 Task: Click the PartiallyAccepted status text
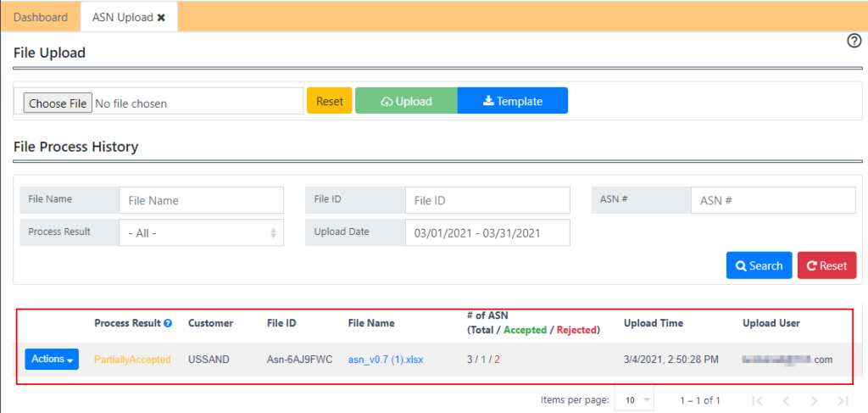[x=132, y=360]
